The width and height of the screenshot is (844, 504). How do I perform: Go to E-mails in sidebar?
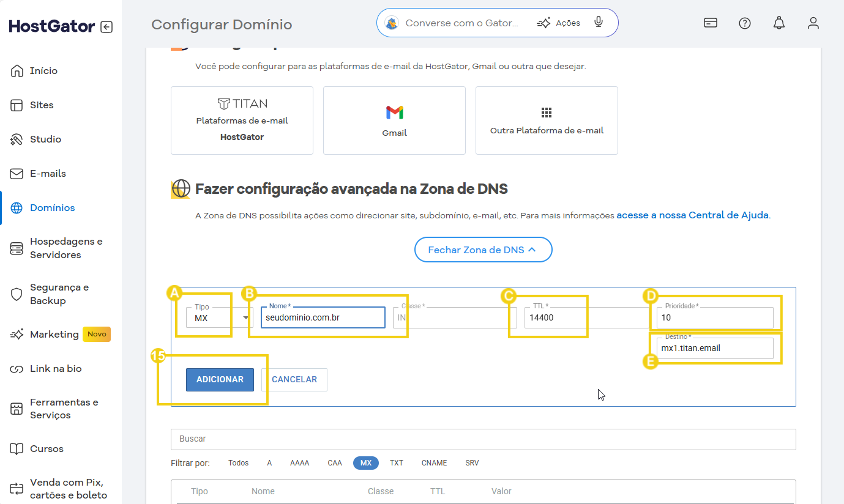pos(48,174)
